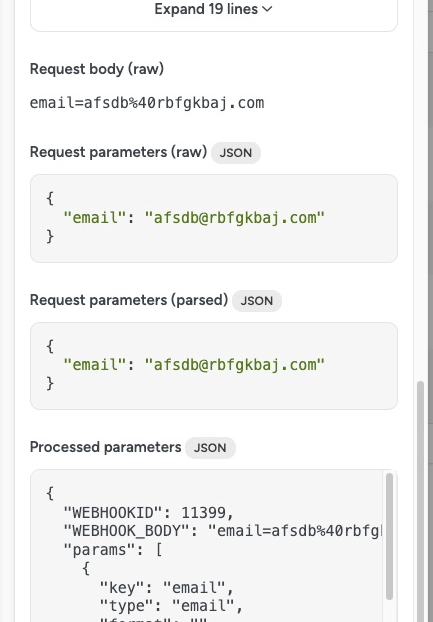Click the raw body text email=afsdb%40rbfgkbaj.com
The height and width of the screenshot is (622, 433).
point(147,103)
